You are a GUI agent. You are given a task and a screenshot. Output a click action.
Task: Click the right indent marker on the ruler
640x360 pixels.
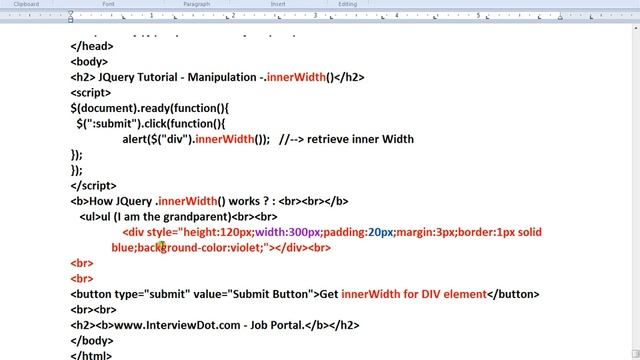click(560, 18)
